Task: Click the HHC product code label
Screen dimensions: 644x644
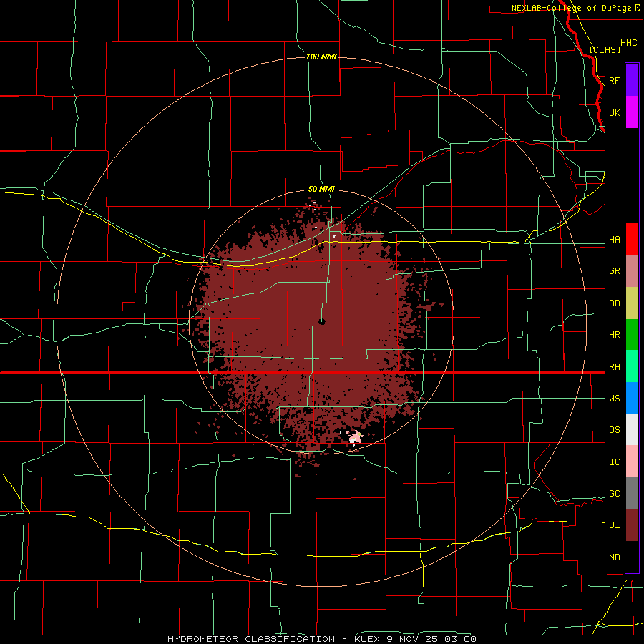Action: pos(629,43)
